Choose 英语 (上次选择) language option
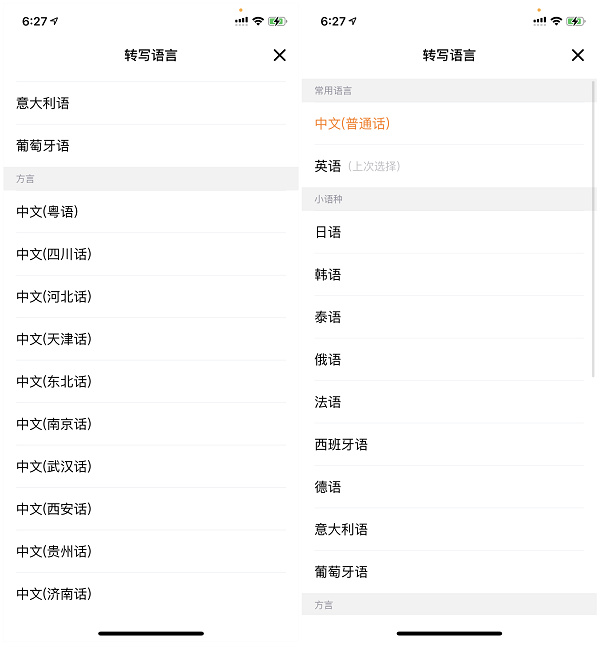600x645 pixels. [449, 166]
